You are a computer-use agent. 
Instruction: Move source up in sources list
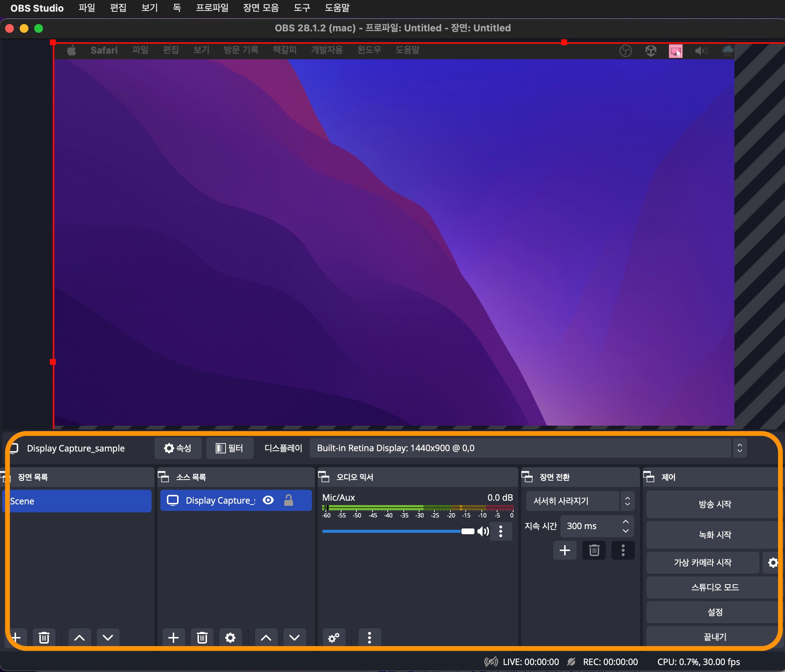(x=266, y=637)
